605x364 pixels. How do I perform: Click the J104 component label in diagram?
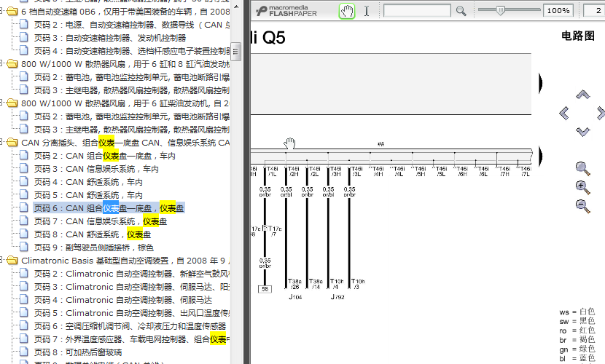(295, 297)
